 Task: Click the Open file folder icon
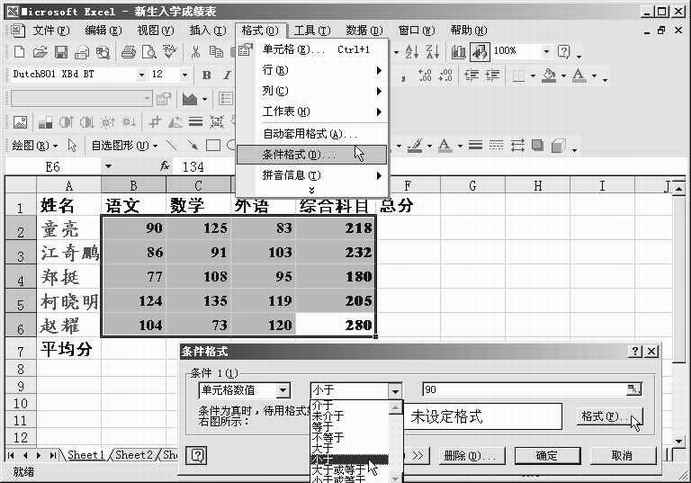(x=40, y=52)
